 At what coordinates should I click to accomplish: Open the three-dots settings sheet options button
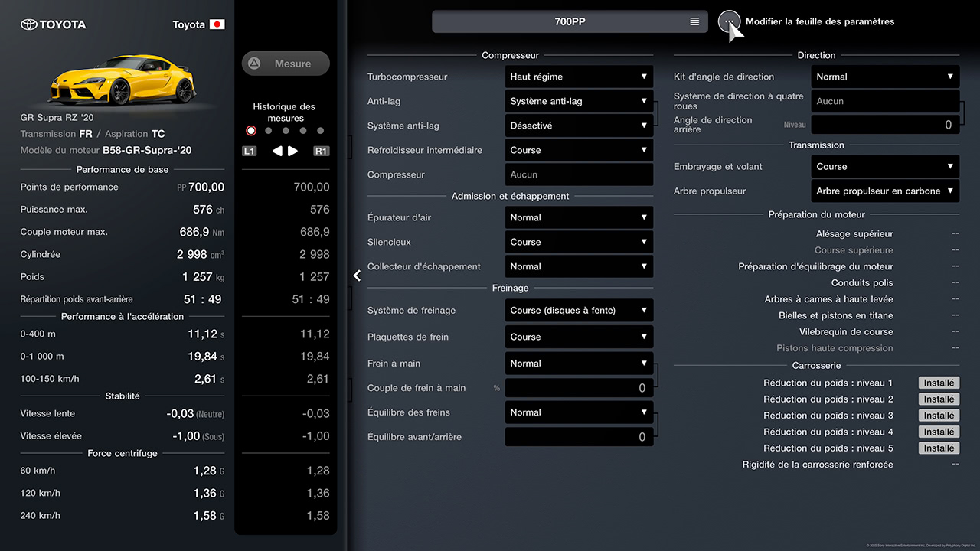click(728, 22)
